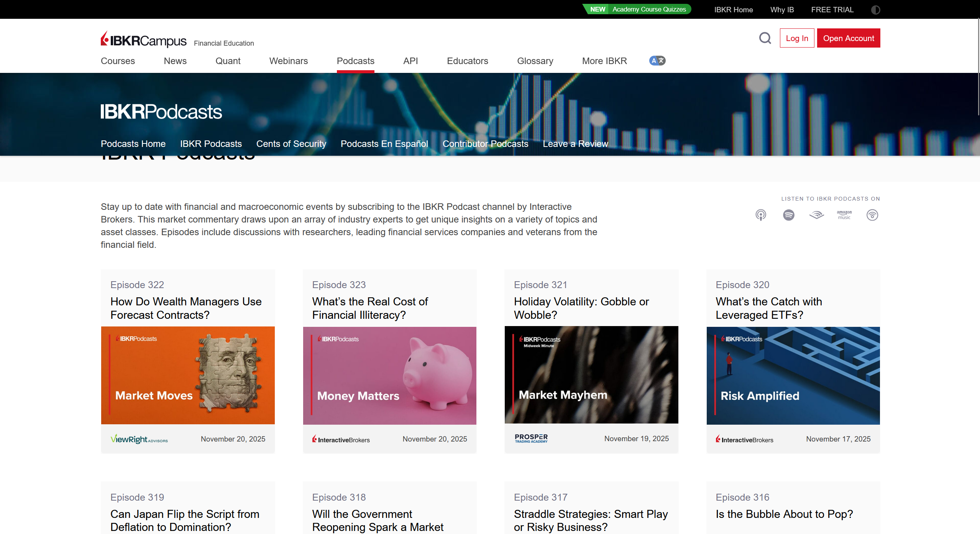This screenshot has height=534, width=980.
Task: Click the Open Account button
Action: point(848,38)
